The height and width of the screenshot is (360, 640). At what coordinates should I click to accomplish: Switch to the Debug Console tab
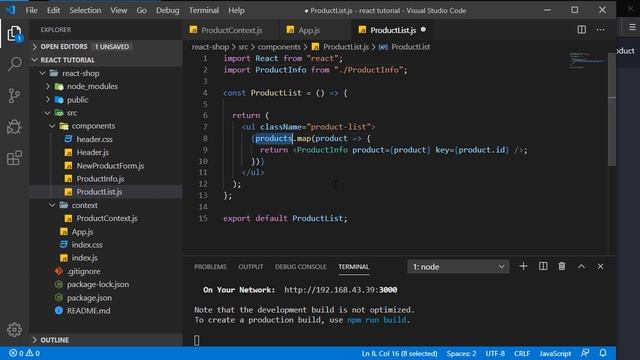point(300,267)
